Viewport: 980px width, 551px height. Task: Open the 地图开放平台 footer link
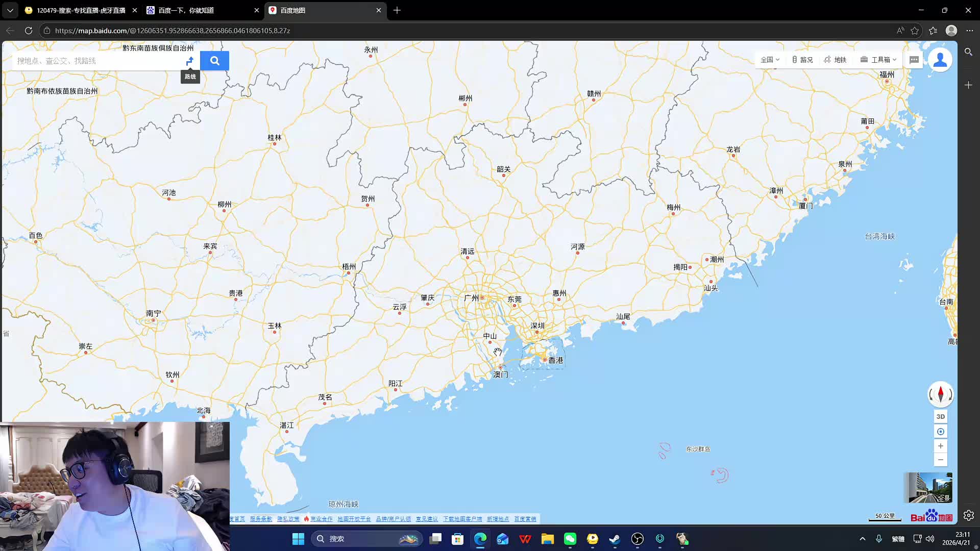pos(354,519)
